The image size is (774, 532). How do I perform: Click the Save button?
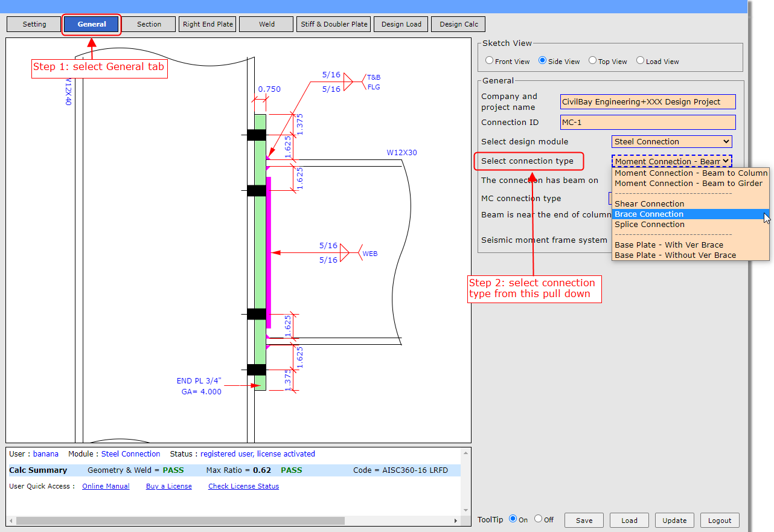(x=584, y=521)
